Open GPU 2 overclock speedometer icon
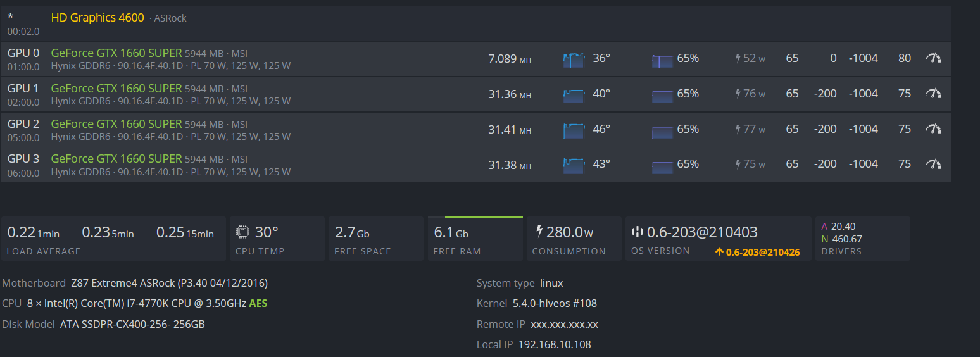Viewport: 980px width, 357px height. (933, 129)
